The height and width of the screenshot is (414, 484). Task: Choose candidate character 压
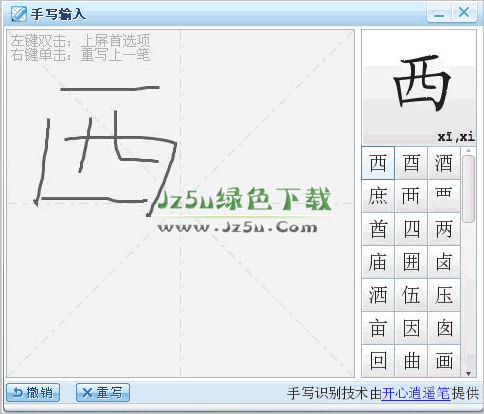[x=444, y=295]
